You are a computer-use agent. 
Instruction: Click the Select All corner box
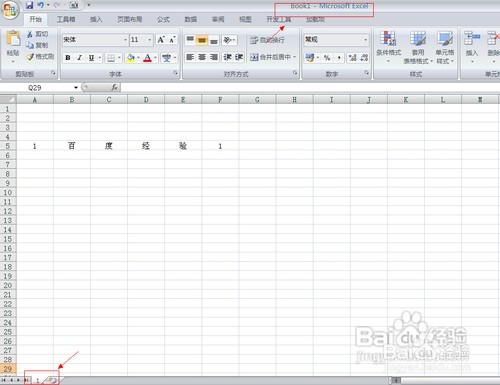pos(8,99)
